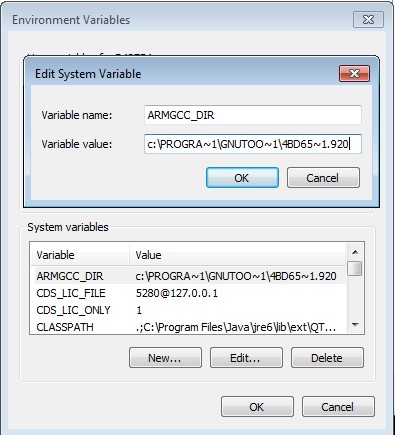The image size is (395, 435).
Task: Close the Edit System Variable dialog
Action: [354, 73]
